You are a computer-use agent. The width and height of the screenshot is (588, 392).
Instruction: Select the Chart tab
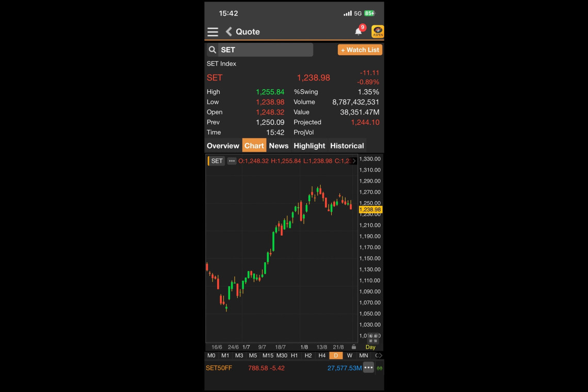[x=254, y=146]
